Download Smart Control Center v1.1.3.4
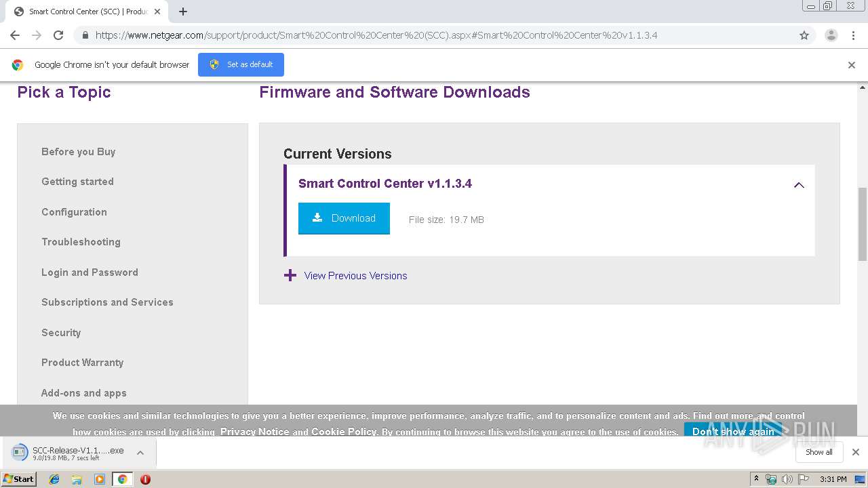 coord(344,218)
